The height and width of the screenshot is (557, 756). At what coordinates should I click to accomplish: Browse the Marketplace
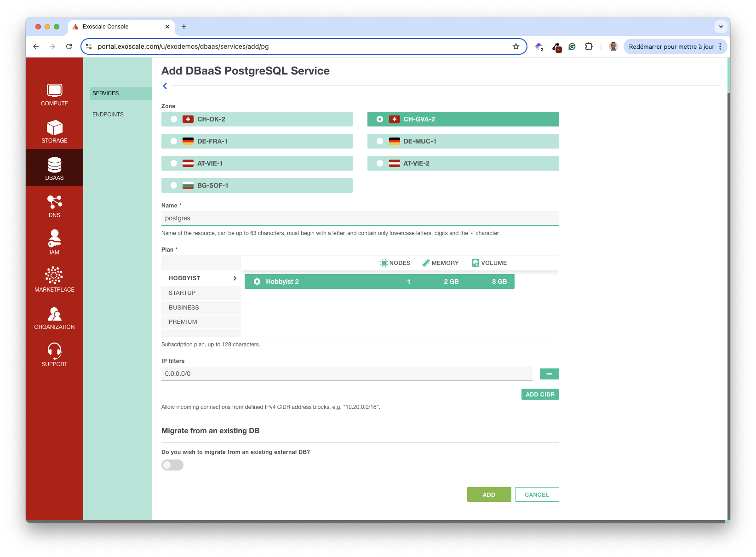point(54,279)
